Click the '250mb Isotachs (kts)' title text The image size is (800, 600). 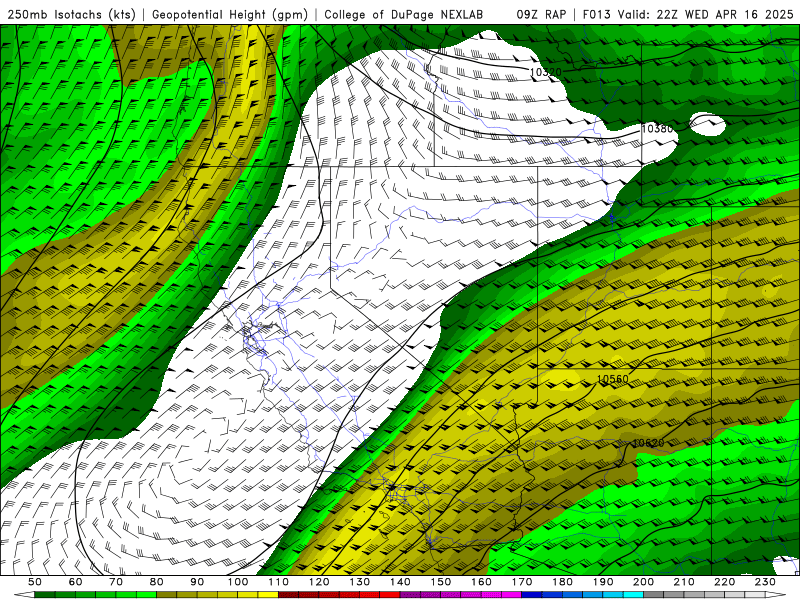click(x=71, y=15)
